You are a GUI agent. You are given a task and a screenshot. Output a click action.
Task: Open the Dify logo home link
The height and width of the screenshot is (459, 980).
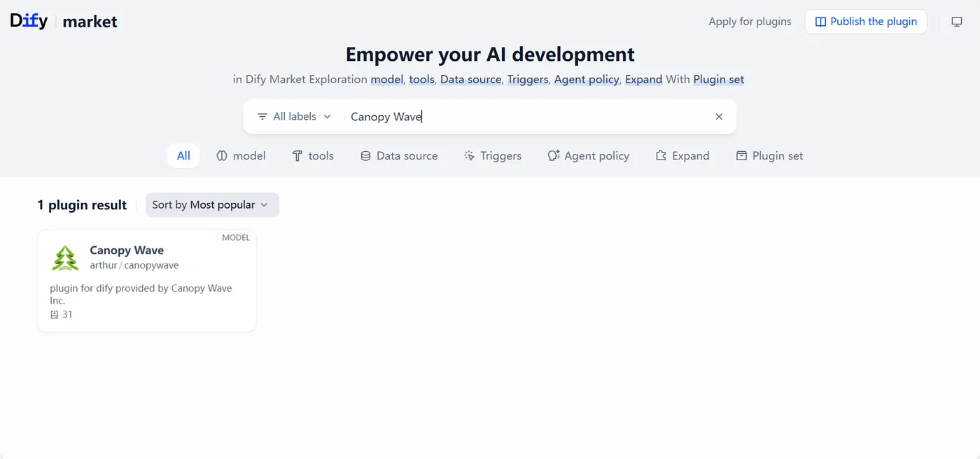[29, 21]
